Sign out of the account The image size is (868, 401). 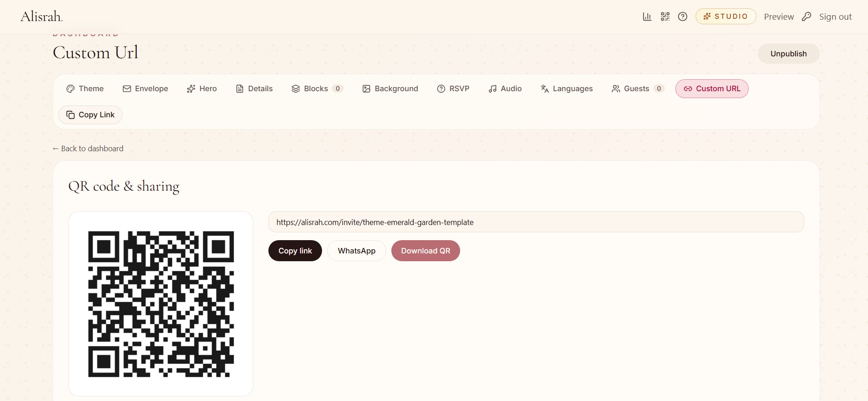pos(835,16)
